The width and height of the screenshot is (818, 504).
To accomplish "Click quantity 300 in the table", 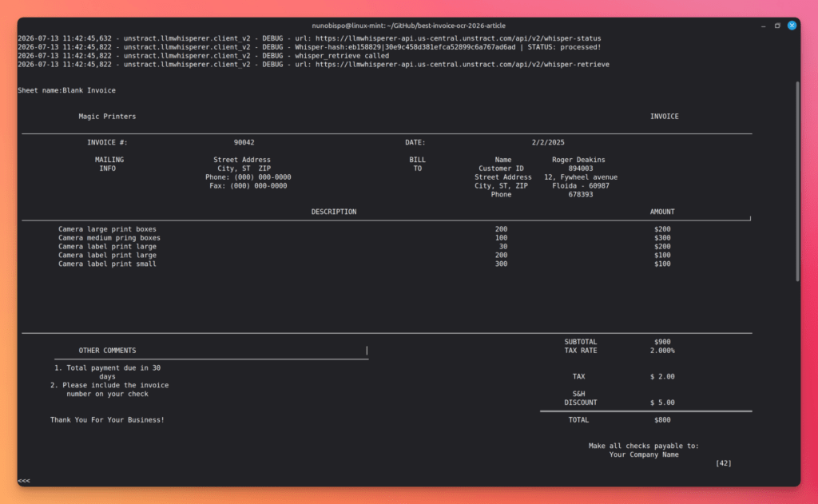I will 501,264.
